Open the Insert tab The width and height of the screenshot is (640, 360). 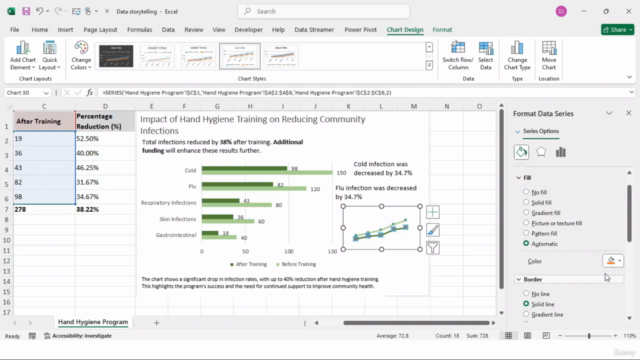[65, 30]
